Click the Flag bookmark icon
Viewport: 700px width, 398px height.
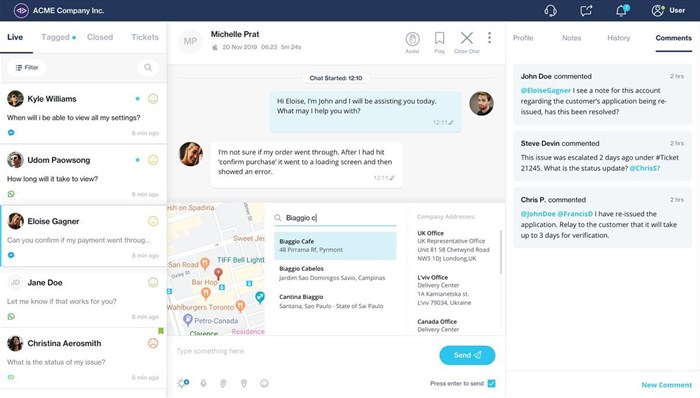pos(439,38)
